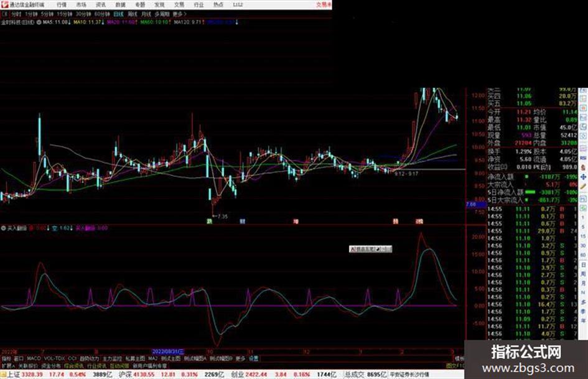Open the 指标 indicator tab
The image size is (588, 379).
pyautogui.click(x=6, y=358)
